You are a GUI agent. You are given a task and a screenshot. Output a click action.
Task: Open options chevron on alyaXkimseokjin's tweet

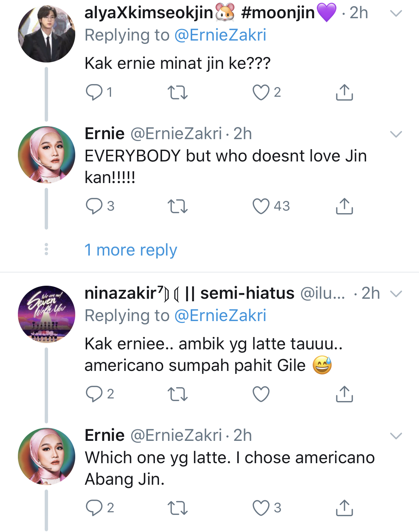(x=396, y=13)
